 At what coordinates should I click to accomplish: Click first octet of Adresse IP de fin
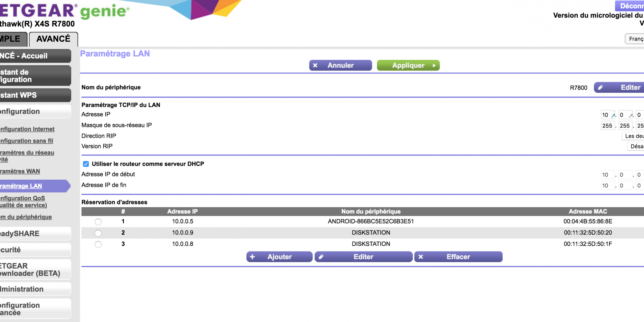pos(608,186)
